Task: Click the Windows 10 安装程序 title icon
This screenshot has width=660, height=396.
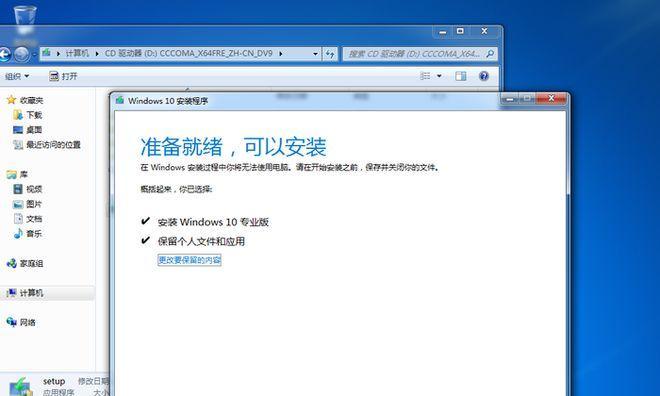Action: (120, 100)
